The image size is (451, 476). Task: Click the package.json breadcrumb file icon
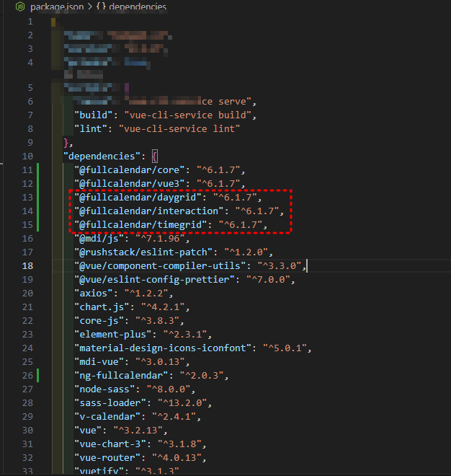pos(20,6)
